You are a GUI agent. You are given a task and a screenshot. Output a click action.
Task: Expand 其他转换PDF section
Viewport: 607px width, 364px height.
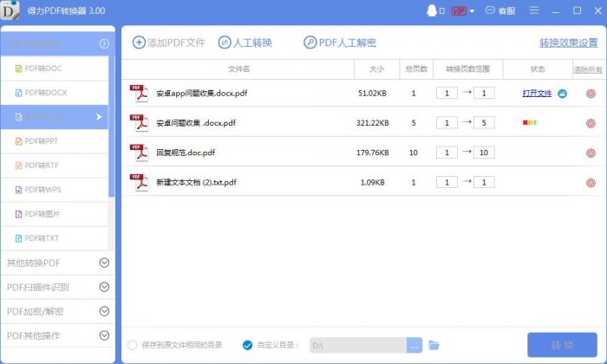104,263
